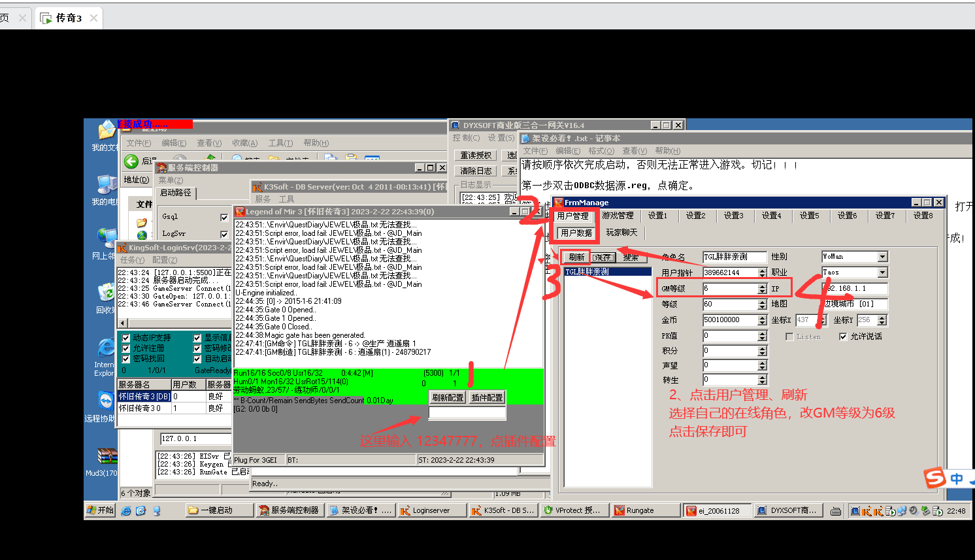The width and height of the screenshot is (975, 560).
Task: Switch to 服务端控制器 taskbar button
Action: (289, 510)
